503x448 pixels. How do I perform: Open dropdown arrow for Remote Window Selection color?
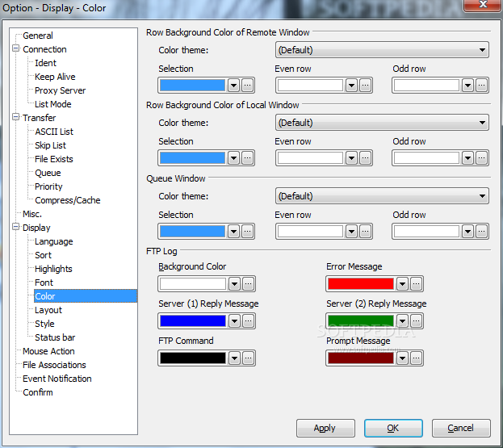tap(234, 86)
